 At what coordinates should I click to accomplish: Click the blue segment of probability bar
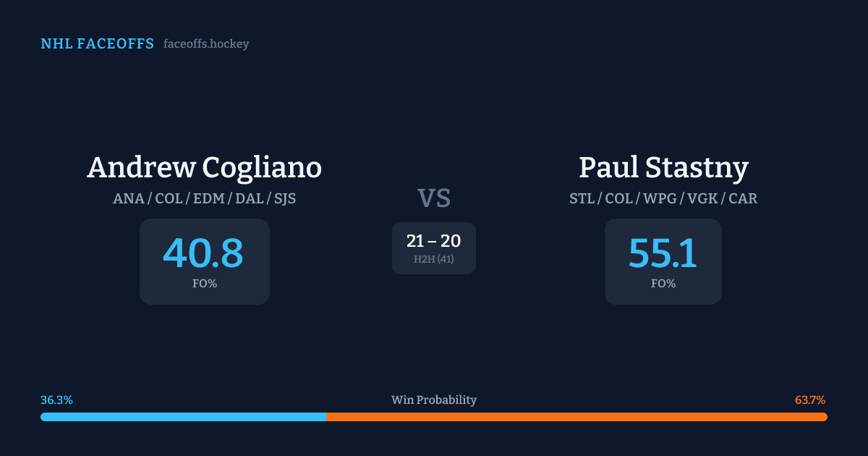point(183,417)
